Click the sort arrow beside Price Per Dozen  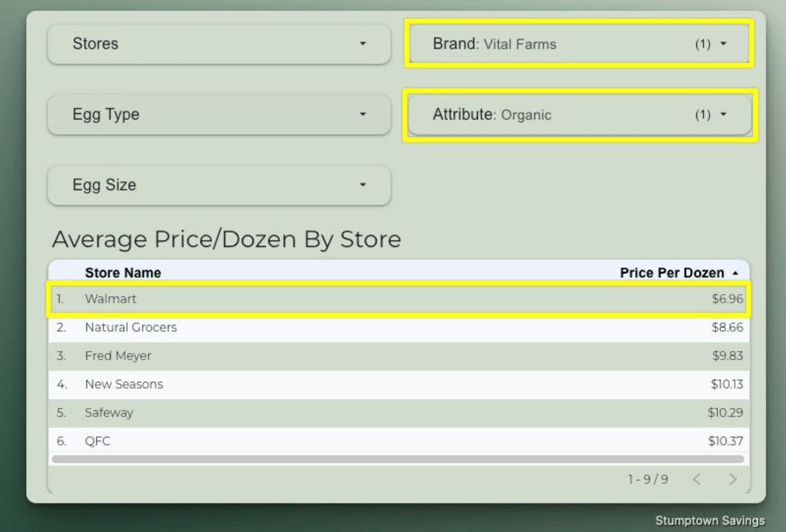coord(734,273)
